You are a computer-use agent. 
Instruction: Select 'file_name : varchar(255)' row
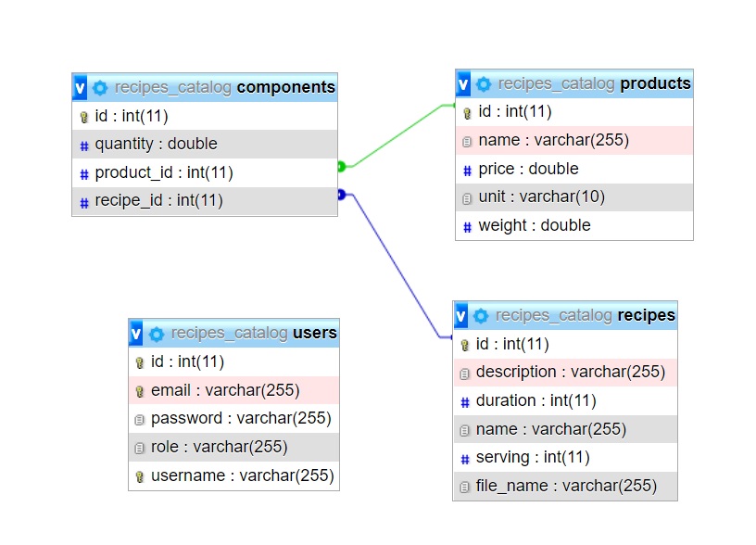click(565, 486)
